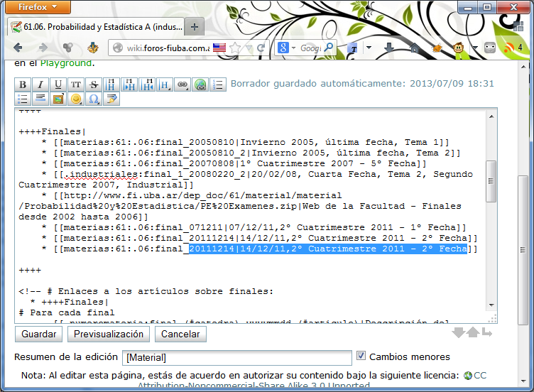Insert external link with globe icon
Image resolution: width=534 pixels, height=392 pixels.
pyautogui.click(x=200, y=85)
